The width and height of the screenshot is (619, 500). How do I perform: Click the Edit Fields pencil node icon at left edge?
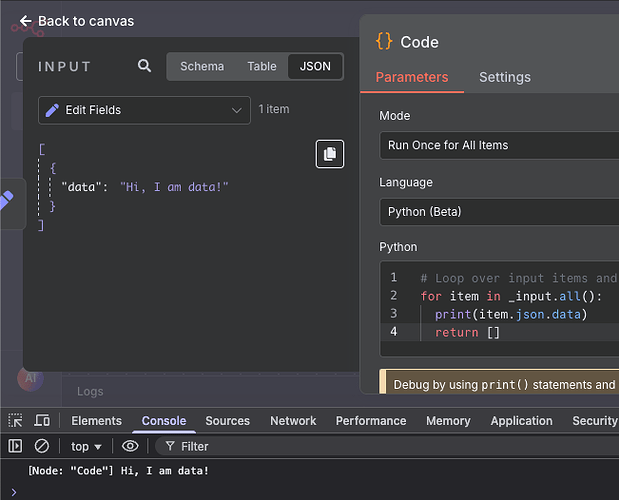point(7,200)
